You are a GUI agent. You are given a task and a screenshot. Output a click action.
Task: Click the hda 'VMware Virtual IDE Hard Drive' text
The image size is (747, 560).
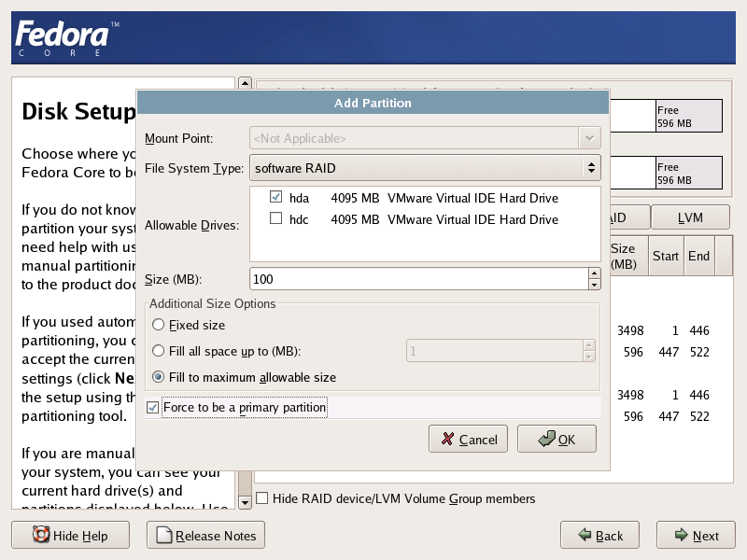(x=472, y=198)
